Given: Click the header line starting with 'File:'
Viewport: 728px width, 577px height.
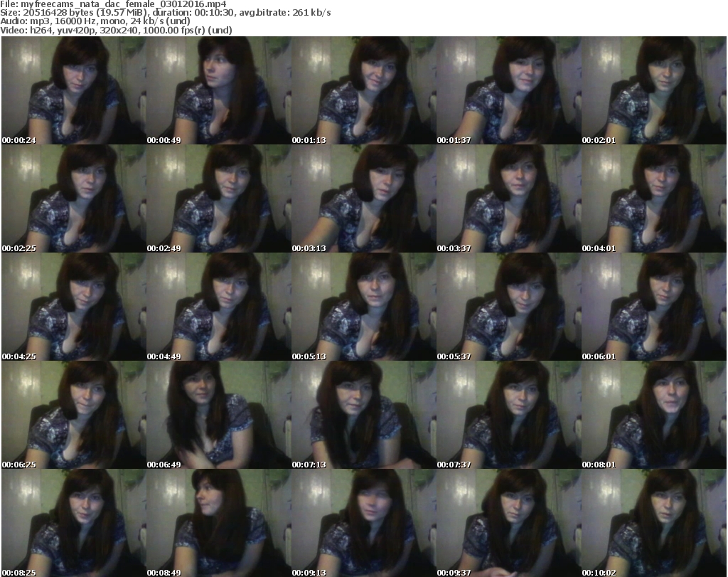Looking at the screenshot, I should 113,4.
